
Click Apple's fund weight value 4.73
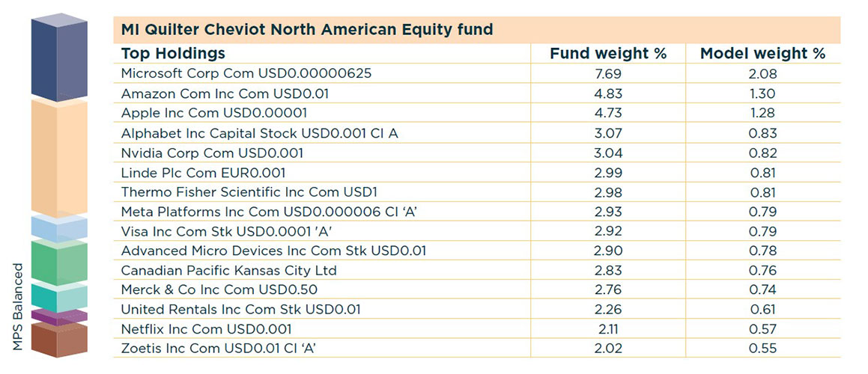point(607,113)
